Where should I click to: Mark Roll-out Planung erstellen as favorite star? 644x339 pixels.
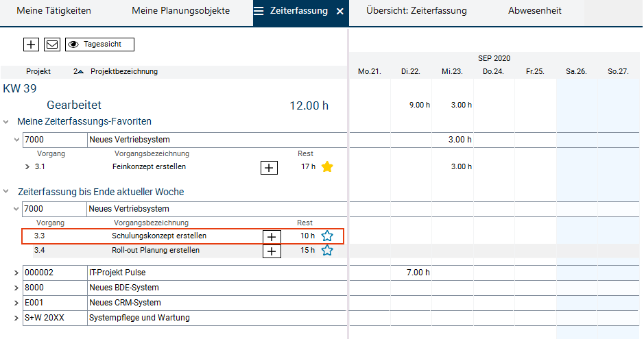(327, 250)
